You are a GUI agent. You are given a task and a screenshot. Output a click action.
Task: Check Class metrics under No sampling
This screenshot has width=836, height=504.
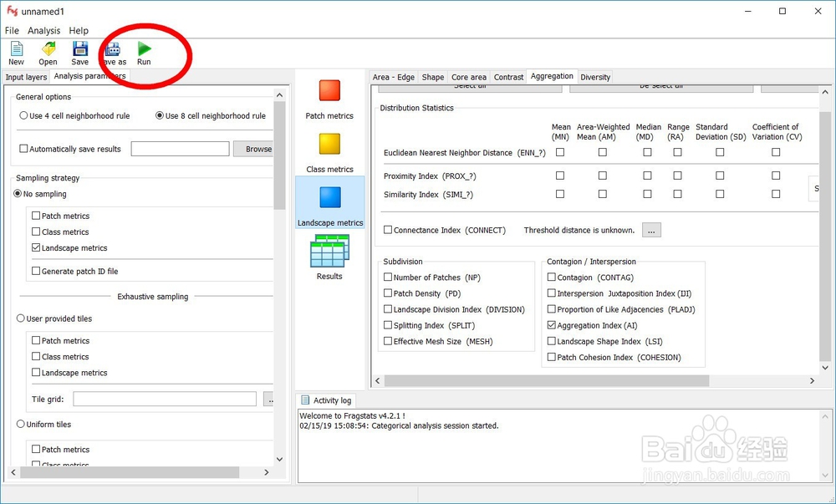36,232
